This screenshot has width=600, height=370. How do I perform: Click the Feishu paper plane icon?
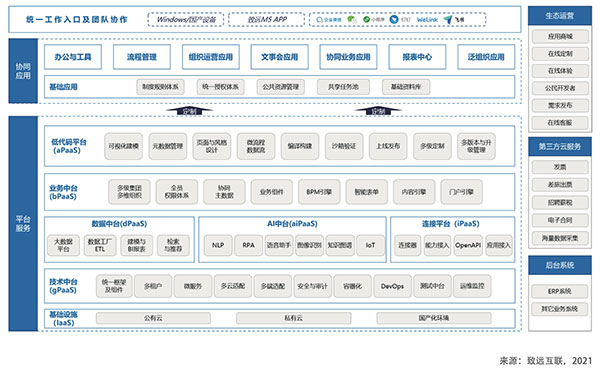[448, 19]
